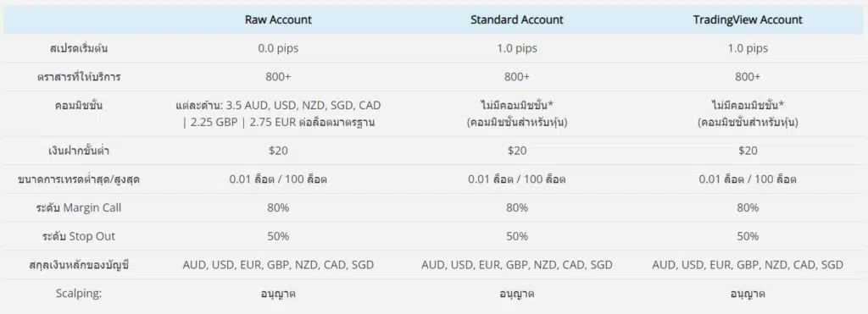Click the Standard Account column header

[x=516, y=20]
